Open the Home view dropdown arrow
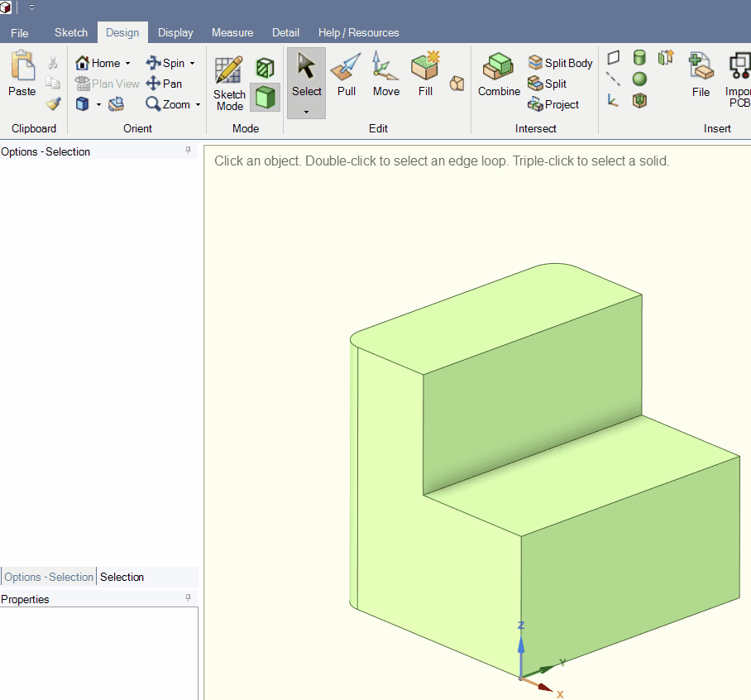Screen dimensions: 751x700 click(128, 63)
